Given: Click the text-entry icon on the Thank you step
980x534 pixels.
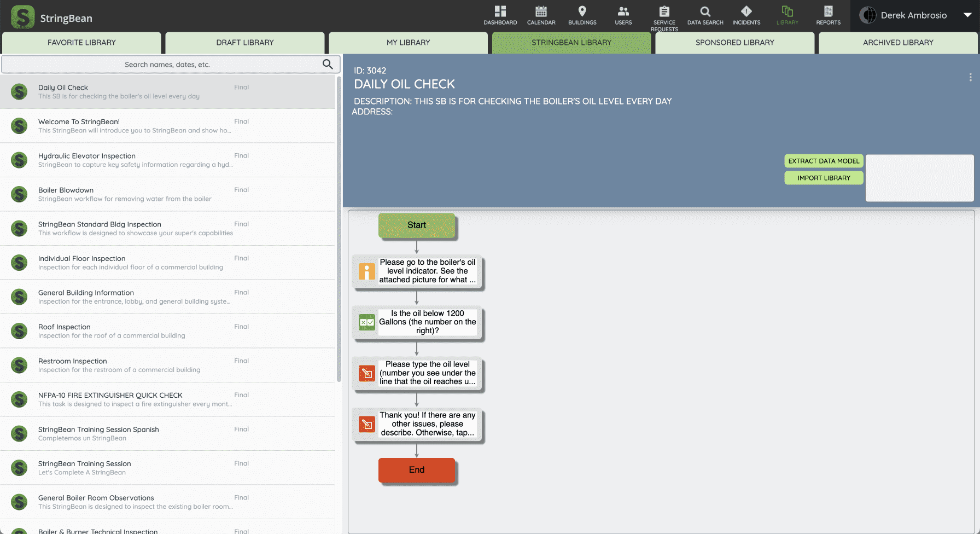Looking at the screenshot, I should [x=366, y=424].
